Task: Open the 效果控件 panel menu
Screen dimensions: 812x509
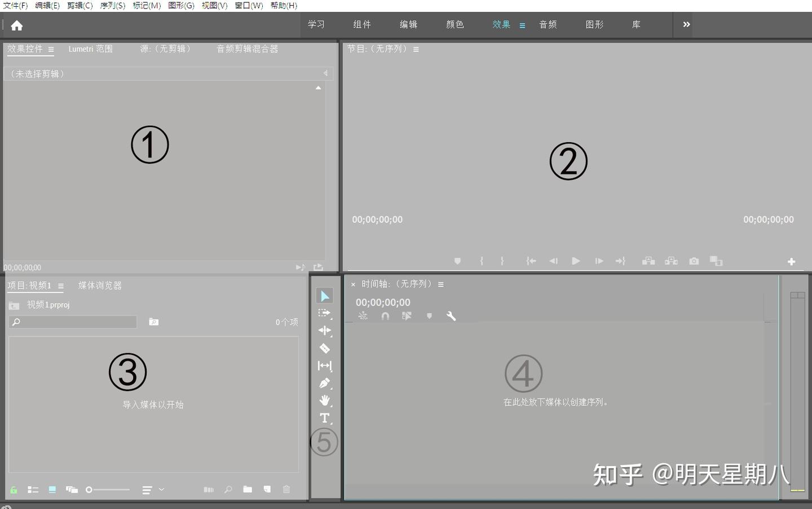Action: pos(51,50)
